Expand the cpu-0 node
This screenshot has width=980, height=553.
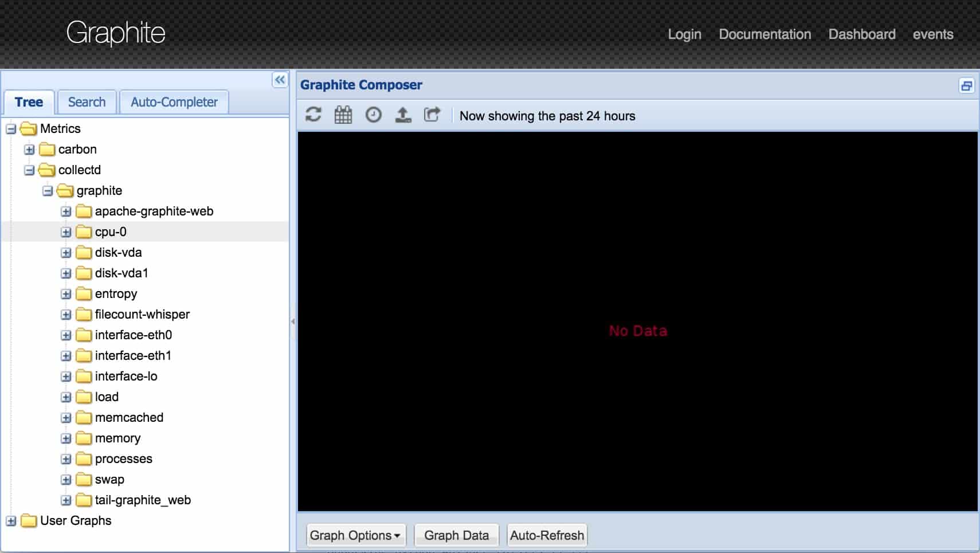pos(66,232)
